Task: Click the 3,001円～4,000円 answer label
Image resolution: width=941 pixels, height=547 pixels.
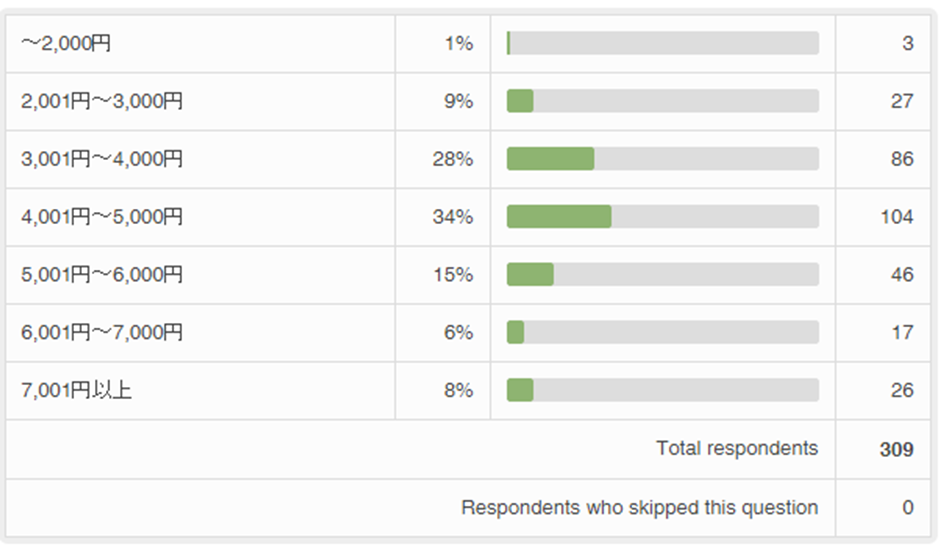Action: 102,159
